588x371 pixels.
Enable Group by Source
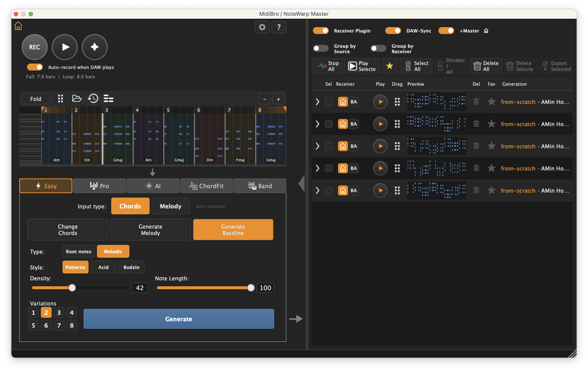coord(321,48)
